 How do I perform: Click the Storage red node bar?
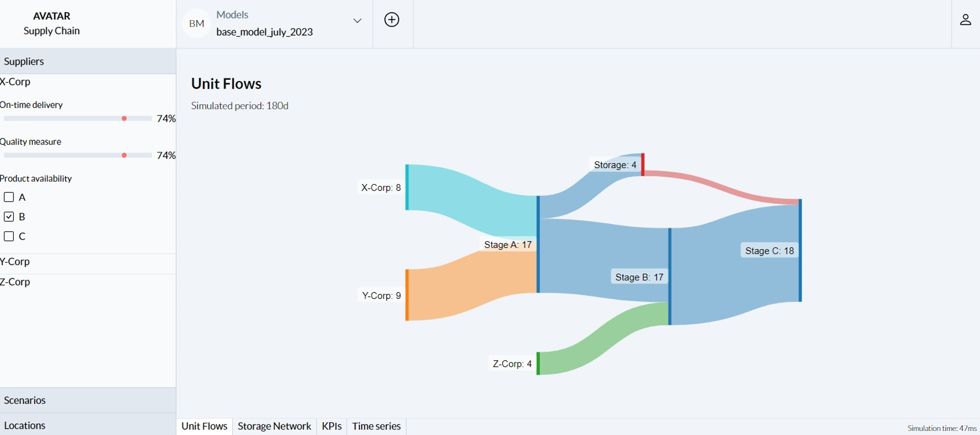[642, 165]
